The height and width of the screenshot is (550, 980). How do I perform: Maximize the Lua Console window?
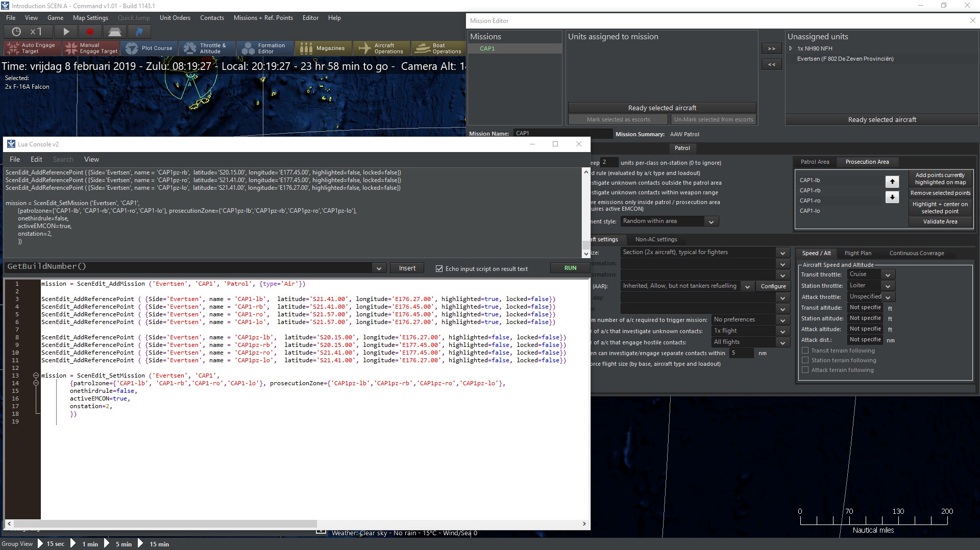click(555, 144)
